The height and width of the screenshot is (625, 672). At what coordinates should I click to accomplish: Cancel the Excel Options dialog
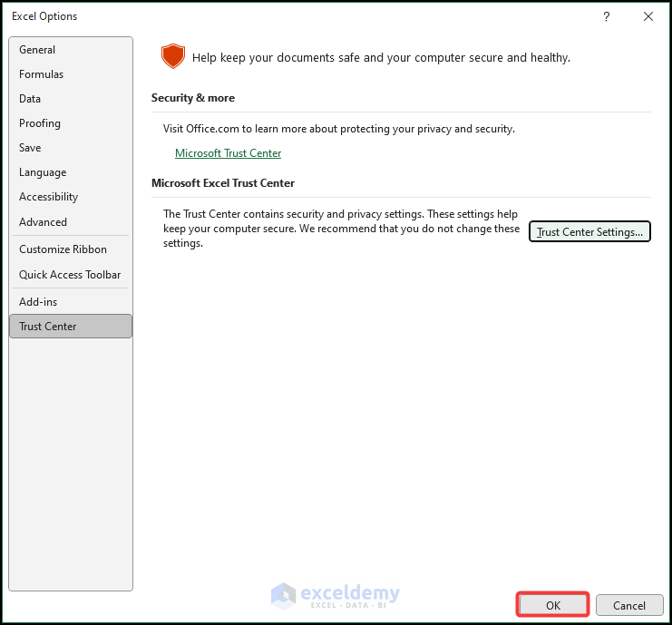(629, 605)
